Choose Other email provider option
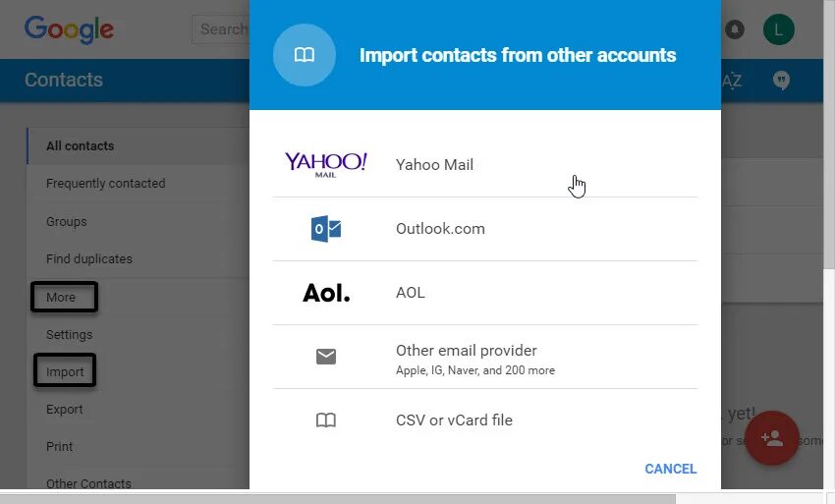 coord(467,358)
